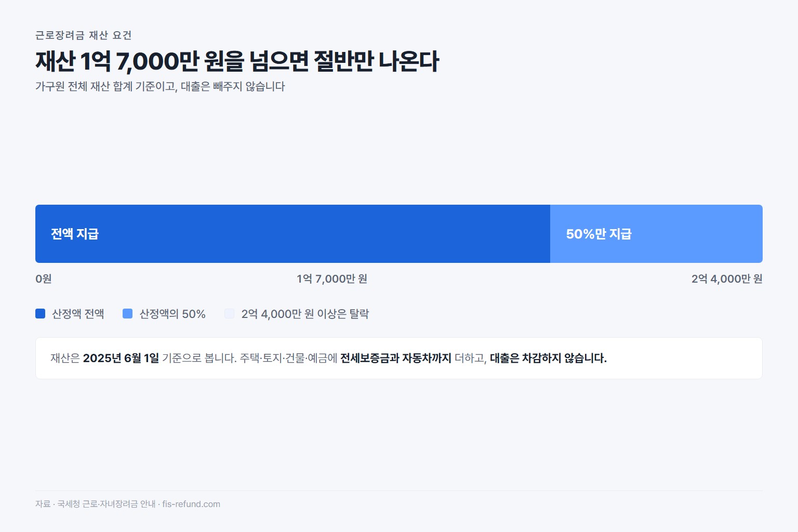Click the 0원 axis label

(44, 279)
